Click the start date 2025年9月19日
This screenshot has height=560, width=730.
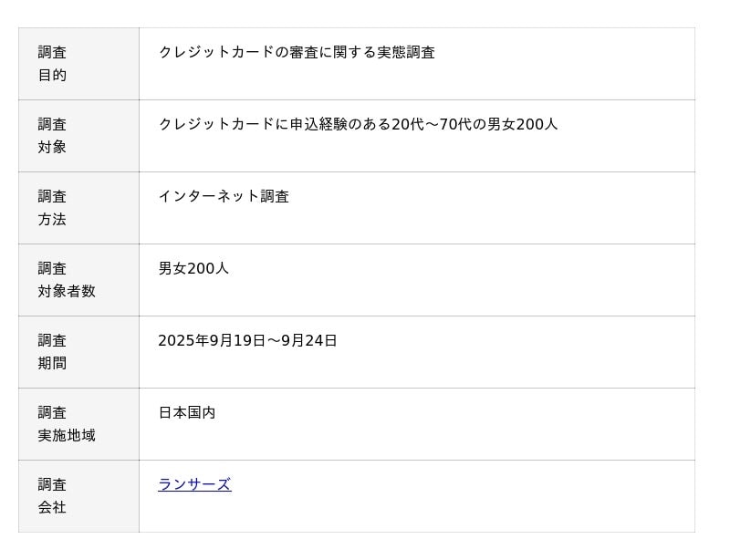pos(212,341)
